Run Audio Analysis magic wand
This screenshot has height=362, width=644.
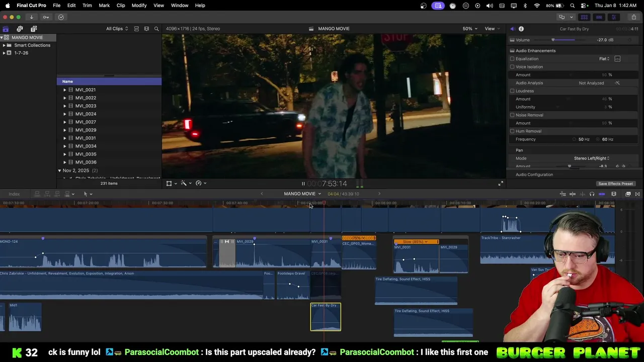(617, 83)
